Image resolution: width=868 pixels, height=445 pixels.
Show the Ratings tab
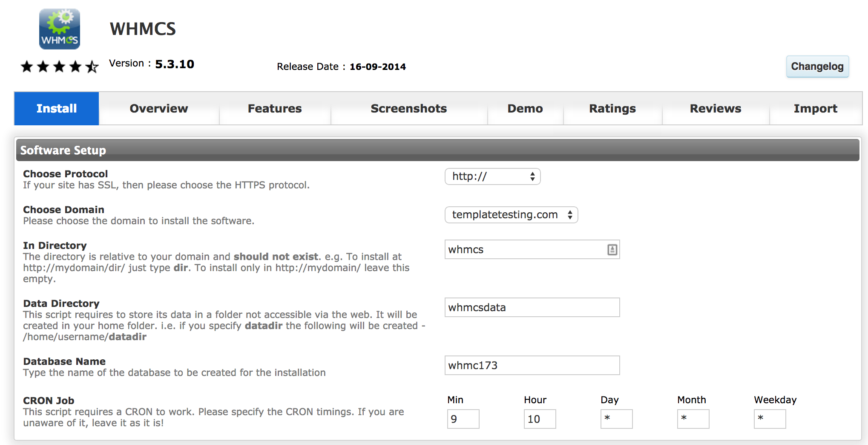pyautogui.click(x=612, y=108)
